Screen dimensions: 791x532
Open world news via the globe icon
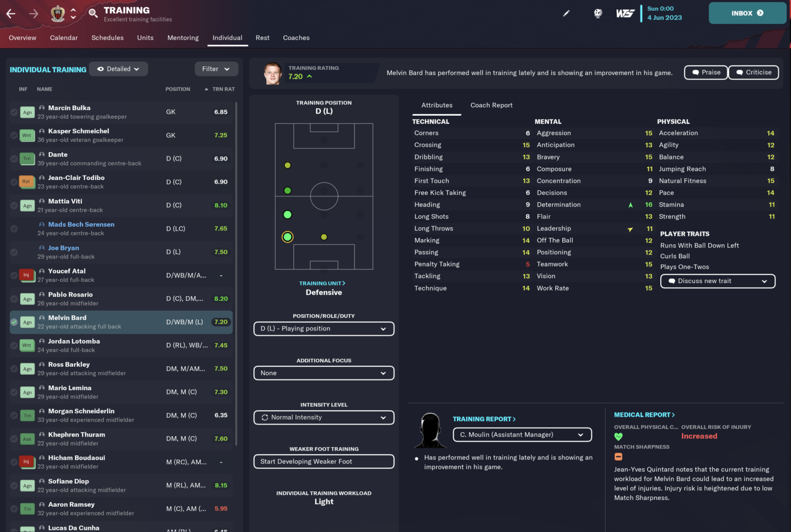pyautogui.click(x=597, y=14)
